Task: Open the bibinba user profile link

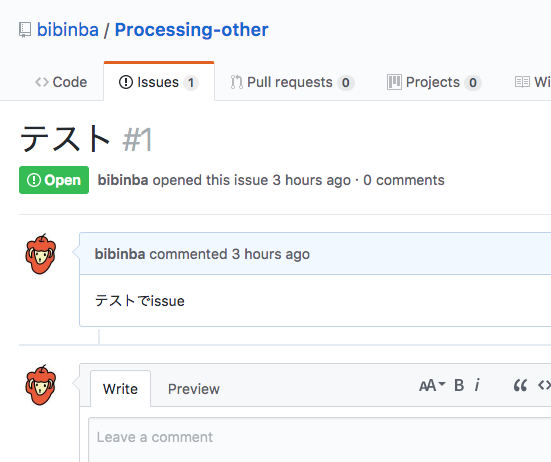Action: [68, 30]
